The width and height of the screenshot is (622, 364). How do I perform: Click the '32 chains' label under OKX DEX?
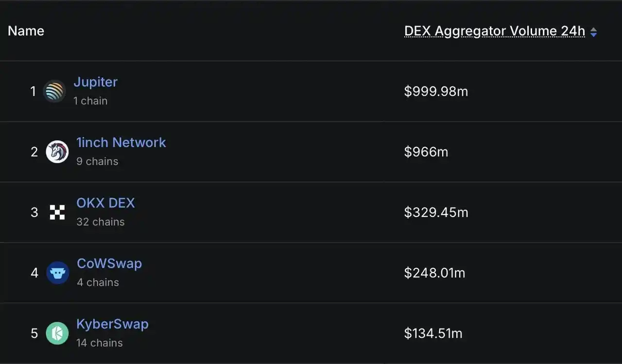101,222
